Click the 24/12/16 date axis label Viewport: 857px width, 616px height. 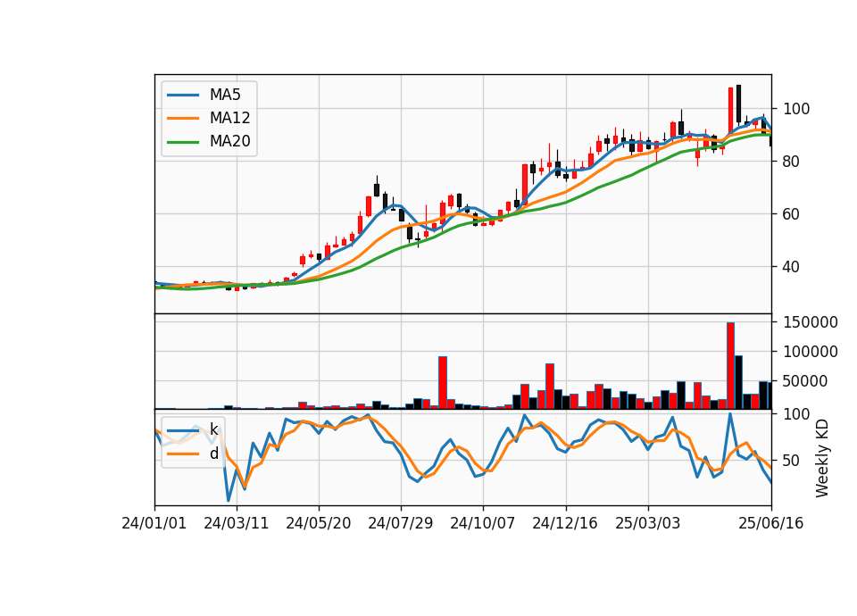pyautogui.click(x=565, y=523)
